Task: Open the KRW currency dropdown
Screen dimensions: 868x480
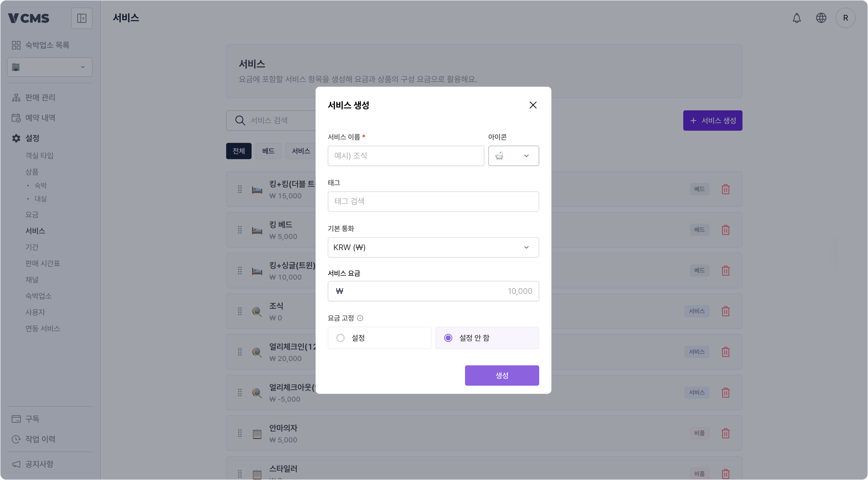Action: click(x=433, y=247)
